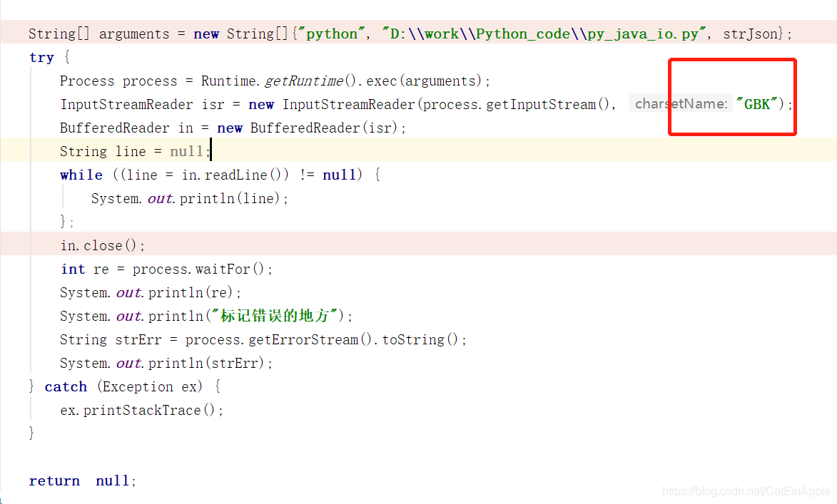Click "BufferedReader in" declaration

126,128
